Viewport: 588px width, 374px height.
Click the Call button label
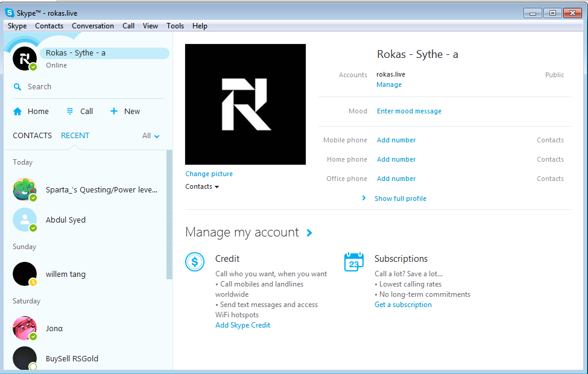87,112
